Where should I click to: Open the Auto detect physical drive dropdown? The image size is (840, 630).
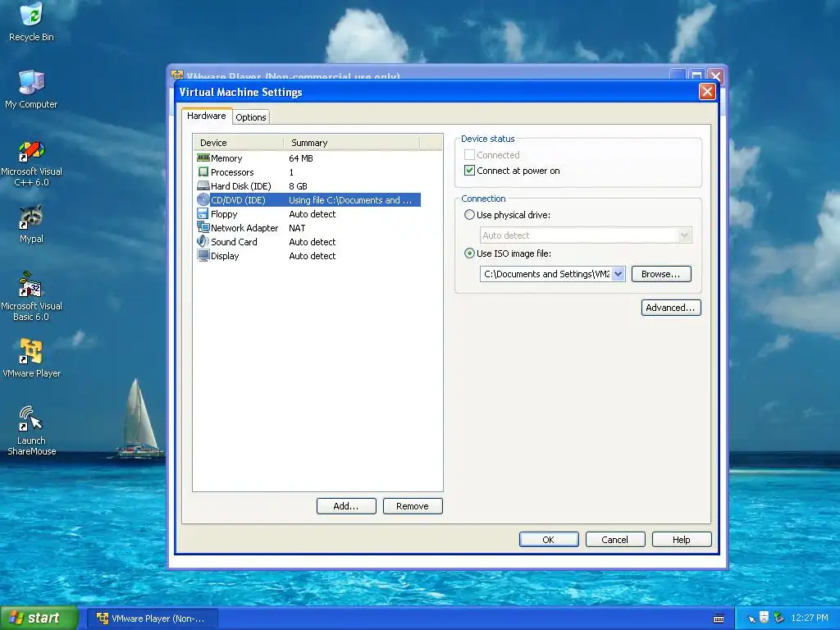tap(685, 235)
